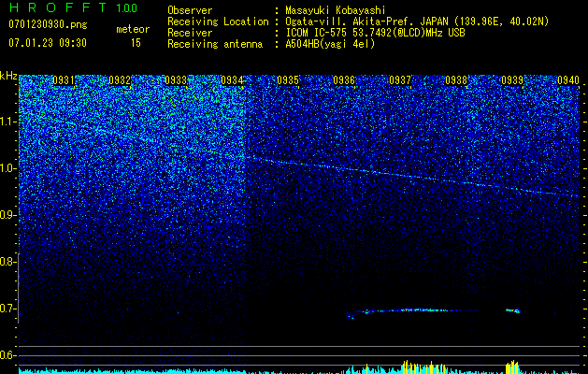
Task: Click the Receiving antenna field label
Action: click(x=215, y=44)
